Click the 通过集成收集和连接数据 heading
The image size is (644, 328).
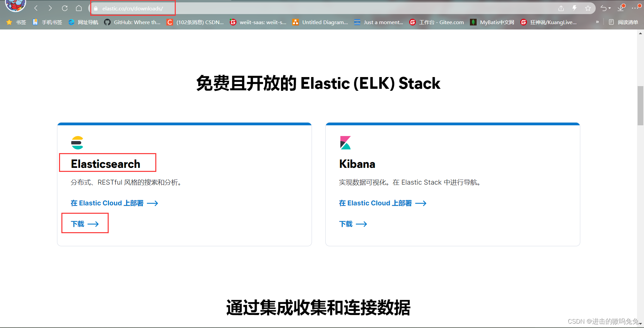[x=318, y=308]
